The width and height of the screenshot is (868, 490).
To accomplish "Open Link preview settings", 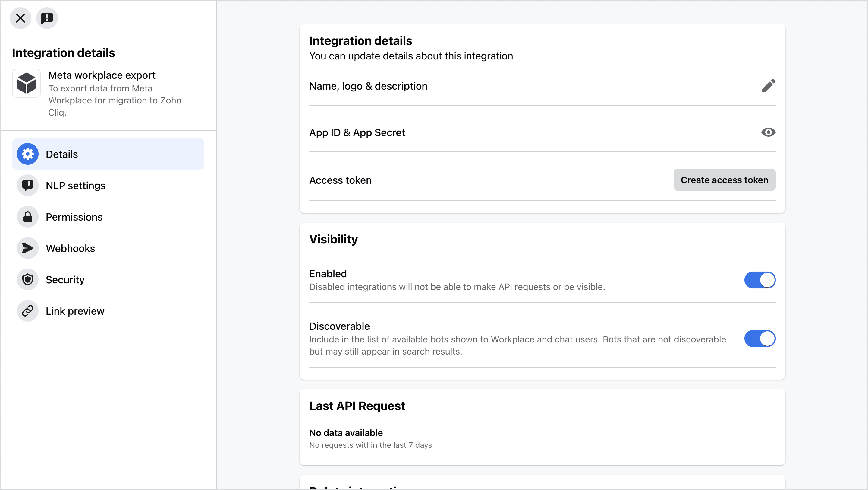I will click(75, 311).
